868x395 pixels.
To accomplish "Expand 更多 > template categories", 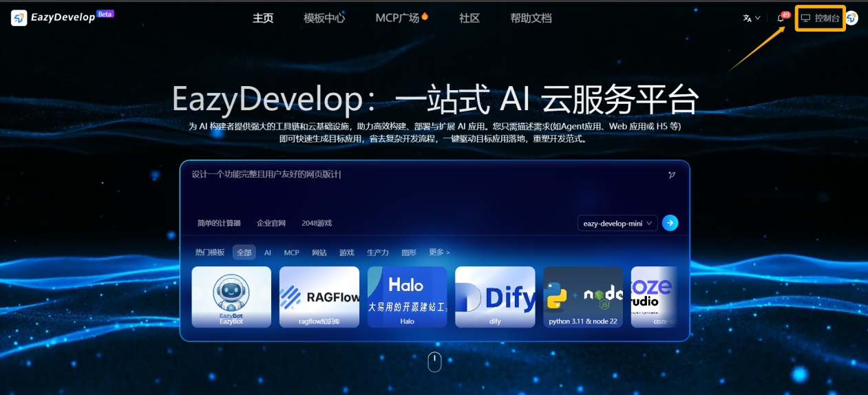I will [439, 253].
